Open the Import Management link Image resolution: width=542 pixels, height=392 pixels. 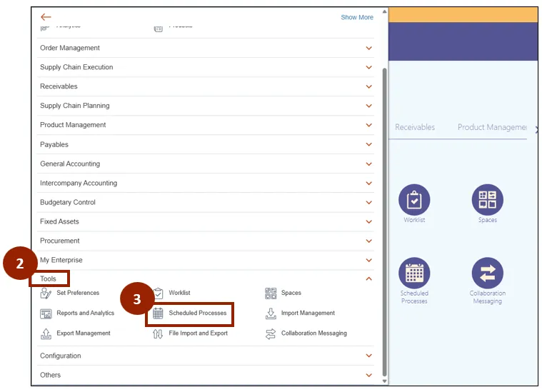(308, 313)
